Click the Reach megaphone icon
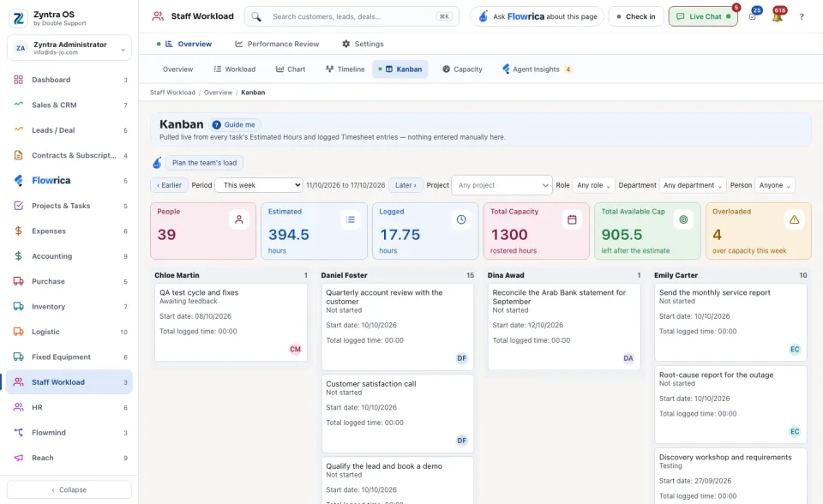The image size is (823, 504). click(x=18, y=457)
